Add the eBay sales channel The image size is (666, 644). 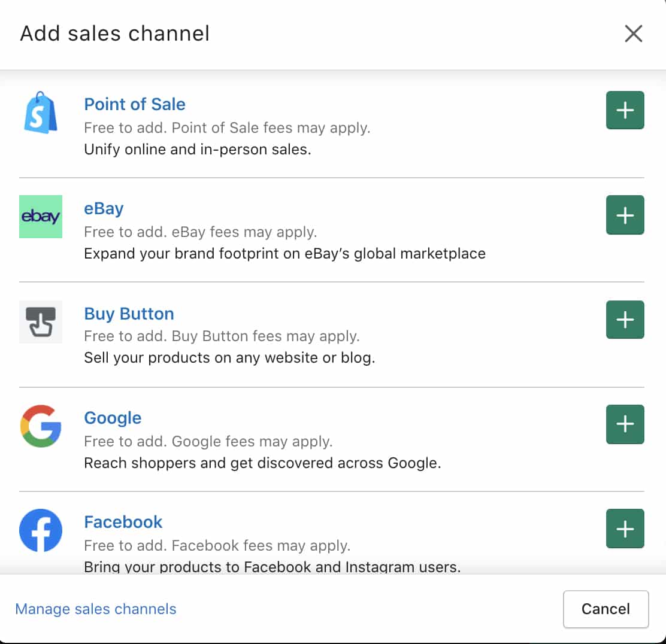click(x=625, y=215)
